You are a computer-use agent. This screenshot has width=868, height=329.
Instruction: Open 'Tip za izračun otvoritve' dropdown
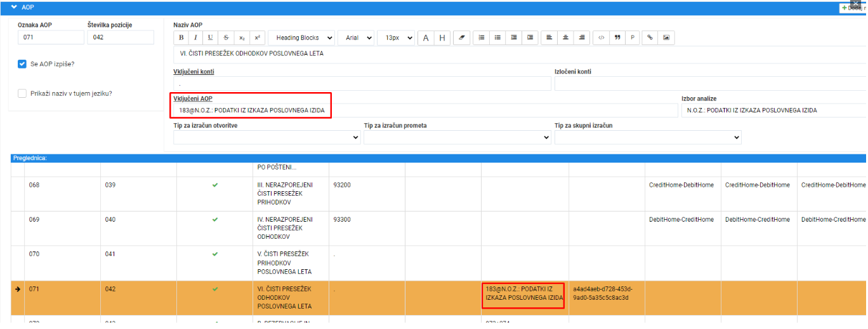[x=267, y=137]
